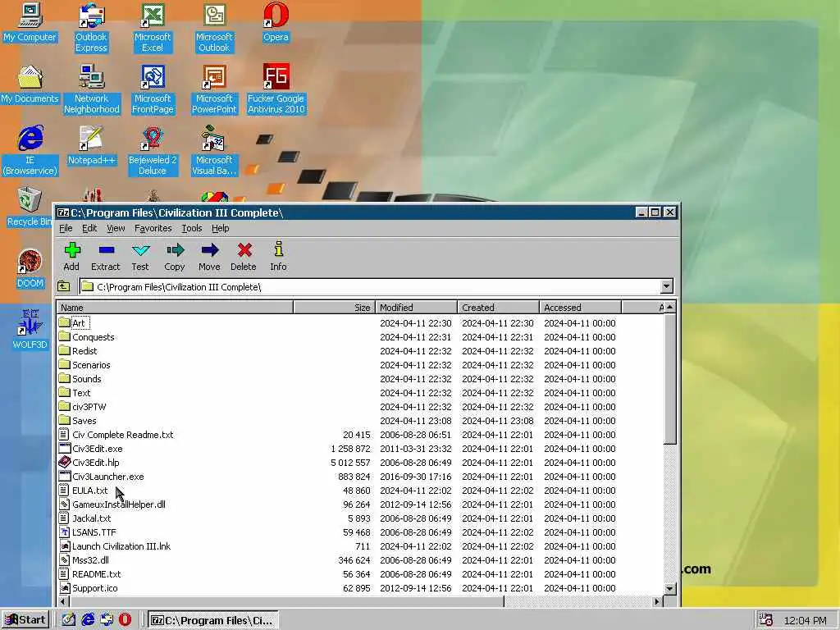840x630 pixels.
Task: Expand the address path dropdown
Action: coord(666,286)
